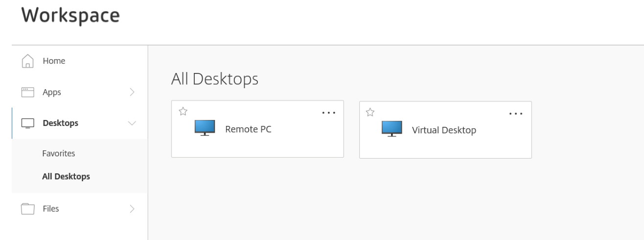
Task: Launch the Remote PC desktop
Action: coord(248,130)
